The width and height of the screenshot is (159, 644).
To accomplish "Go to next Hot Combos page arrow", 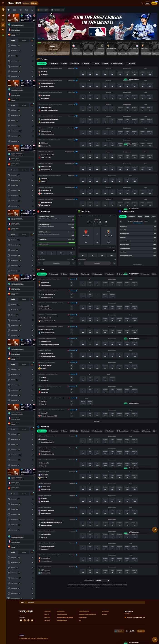I will 74,263.
